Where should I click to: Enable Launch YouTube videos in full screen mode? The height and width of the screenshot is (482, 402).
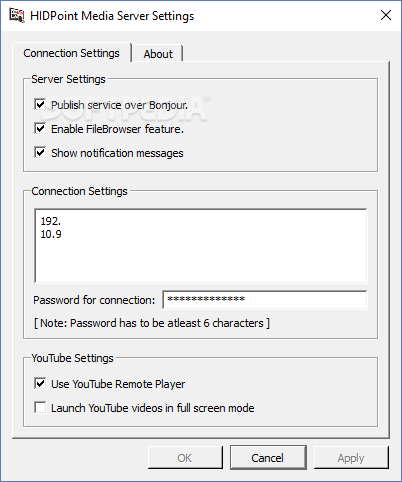40,408
